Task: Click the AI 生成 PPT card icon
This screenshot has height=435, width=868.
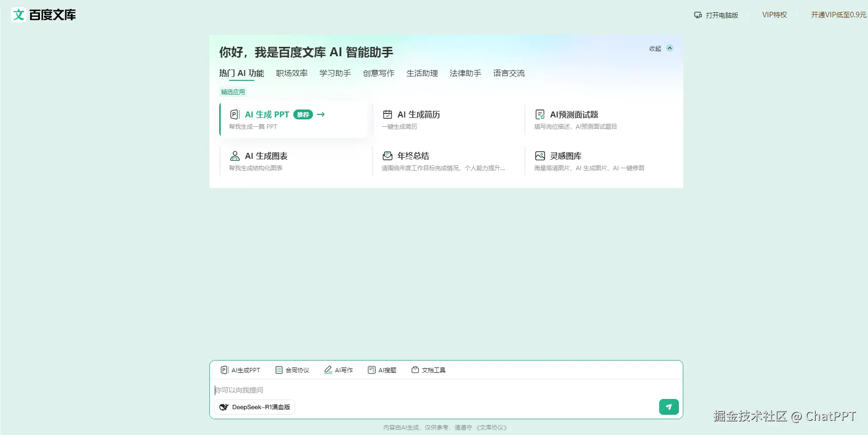Action: pyautogui.click(x=235, y=114)
